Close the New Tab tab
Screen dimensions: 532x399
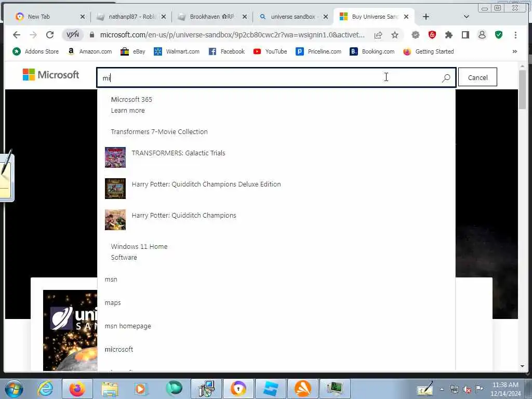(x=83, y=17)
